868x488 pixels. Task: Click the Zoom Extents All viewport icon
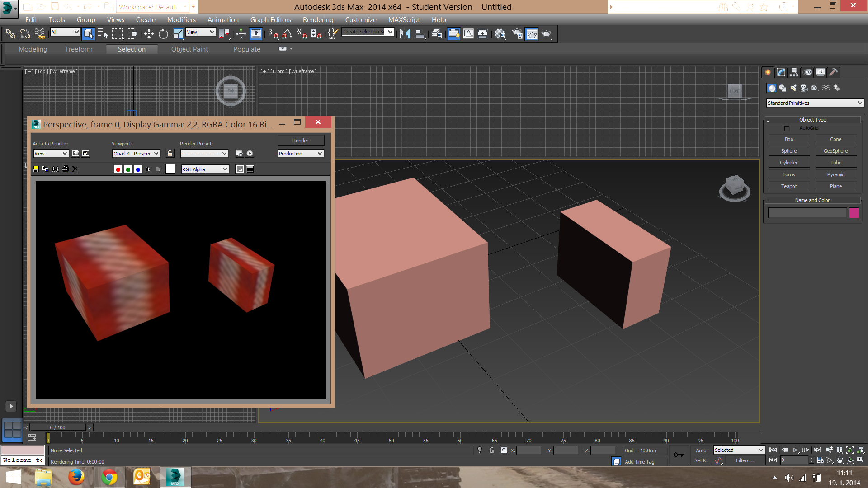coord(861,450)
